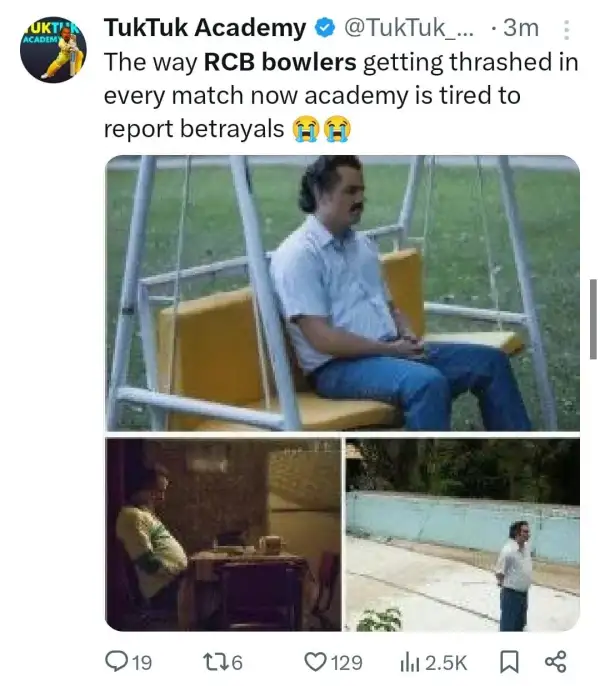The height and width of the screenshot is (686, 600).
Task: Open the share icon
Action: (555, 662)
